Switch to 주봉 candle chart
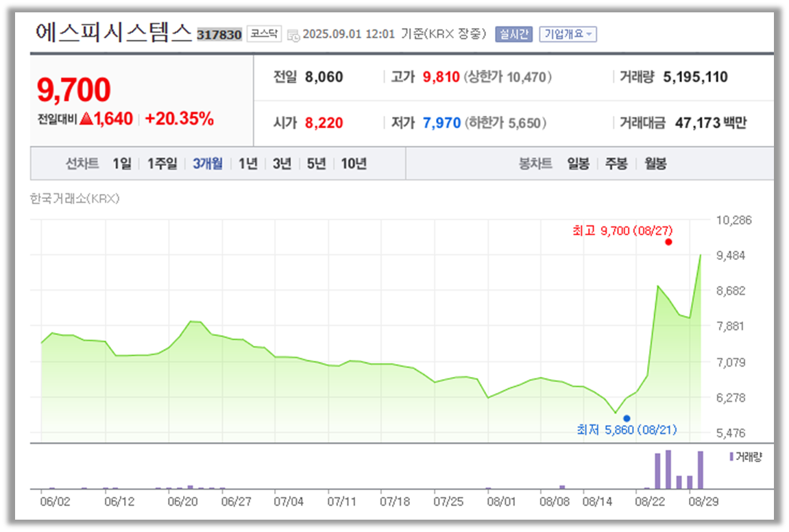 tap(616, 164)
